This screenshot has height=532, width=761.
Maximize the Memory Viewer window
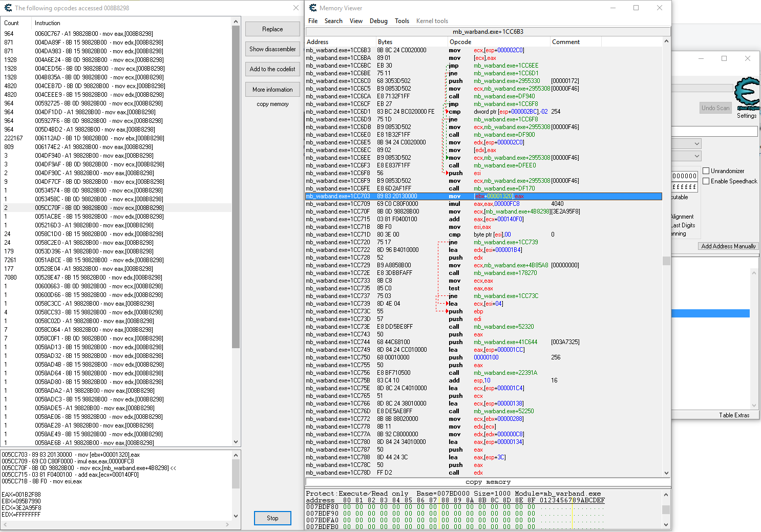636,8
